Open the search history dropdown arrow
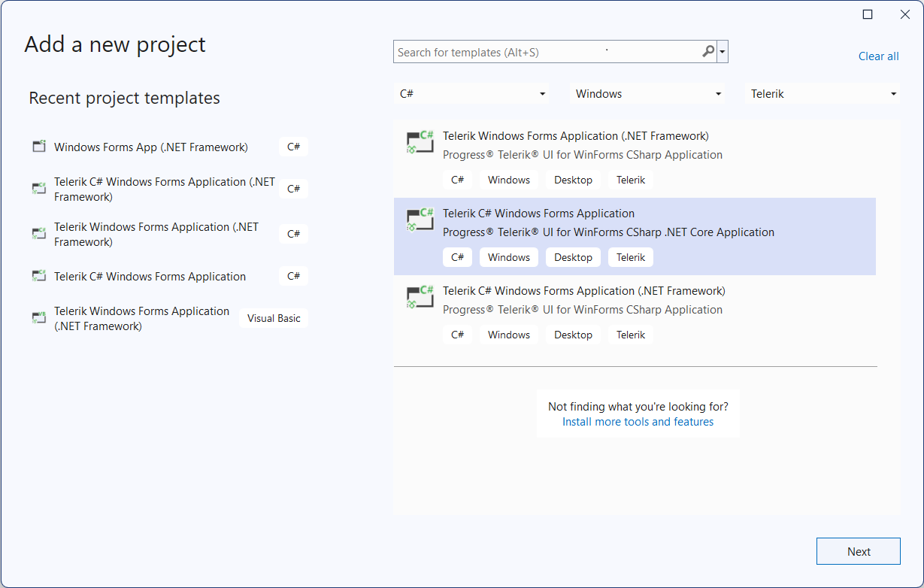 pos(723,52)
